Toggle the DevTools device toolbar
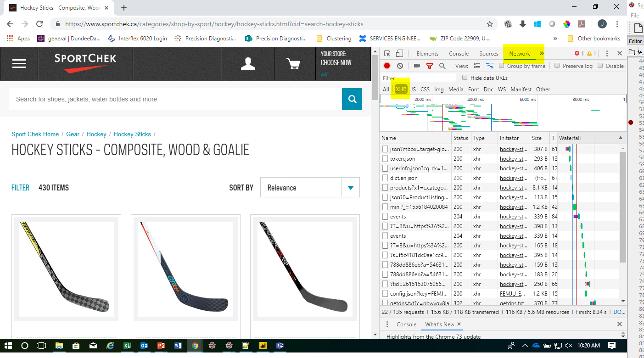 click(399, 54)
